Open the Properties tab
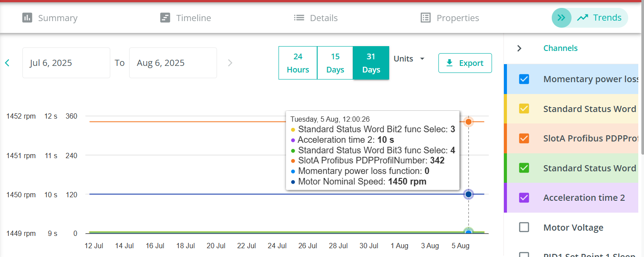 [450, 18]
